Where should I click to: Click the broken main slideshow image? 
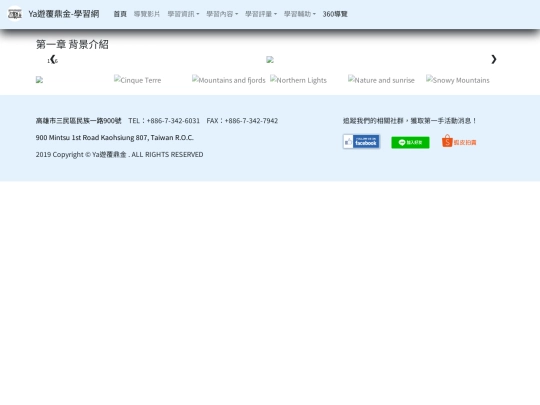[270, 60]
